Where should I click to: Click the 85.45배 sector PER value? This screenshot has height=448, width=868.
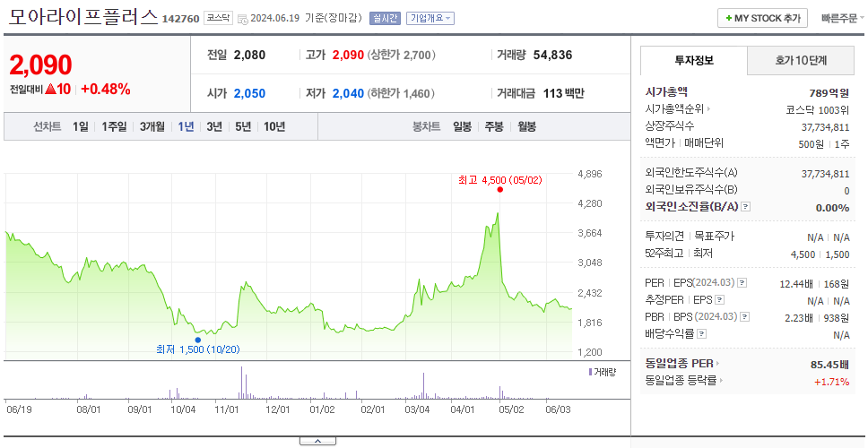[829, 365]
